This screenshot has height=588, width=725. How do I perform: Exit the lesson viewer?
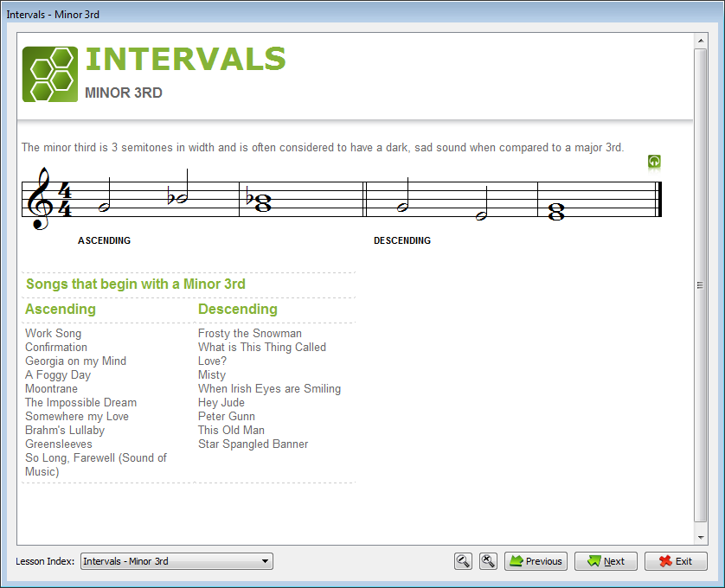[676, 561]
